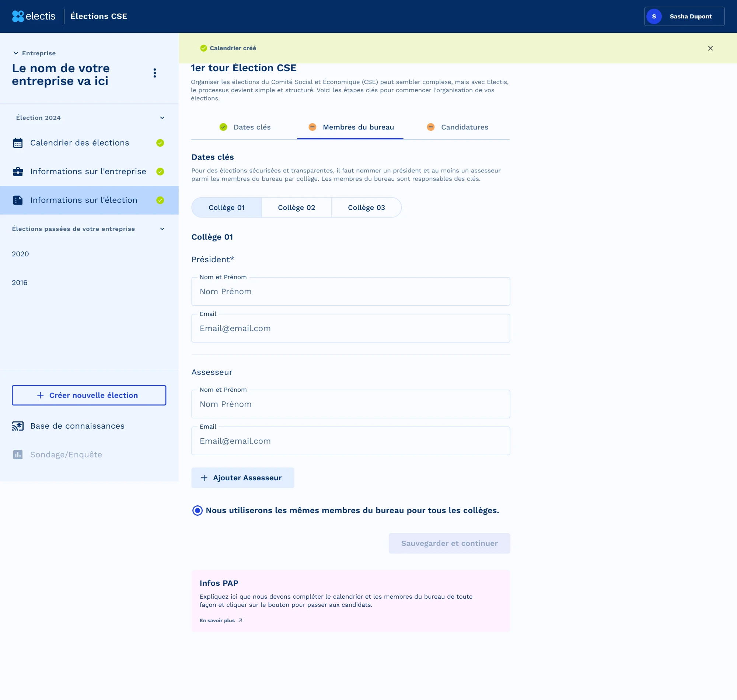Collapse Élections passées de votre entreprise
This screenshot has width=737, height=700.
(162, 229)
